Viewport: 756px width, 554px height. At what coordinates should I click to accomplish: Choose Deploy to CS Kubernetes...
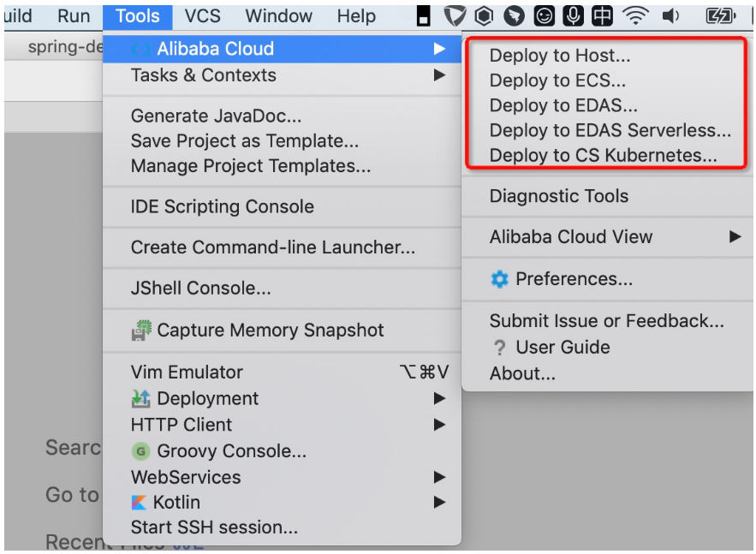(603, 156)
